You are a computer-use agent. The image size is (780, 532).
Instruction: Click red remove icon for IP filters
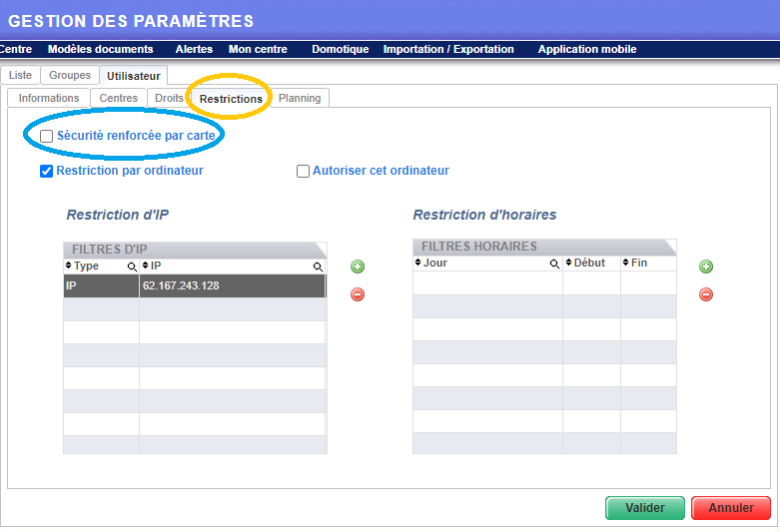[358, 294]
